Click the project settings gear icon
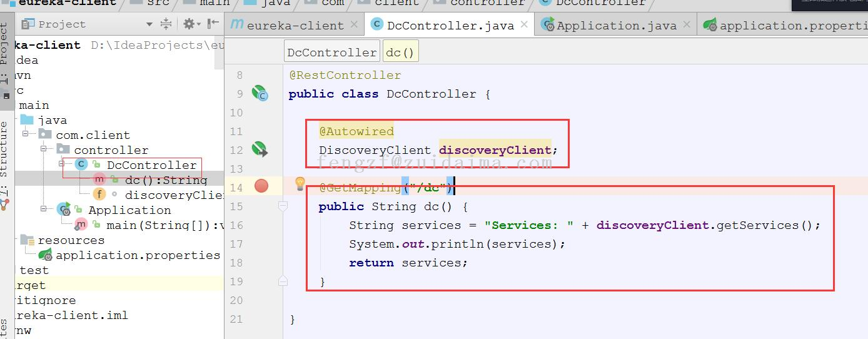Viewport: 868px width, 339px height. pos(188,24)
